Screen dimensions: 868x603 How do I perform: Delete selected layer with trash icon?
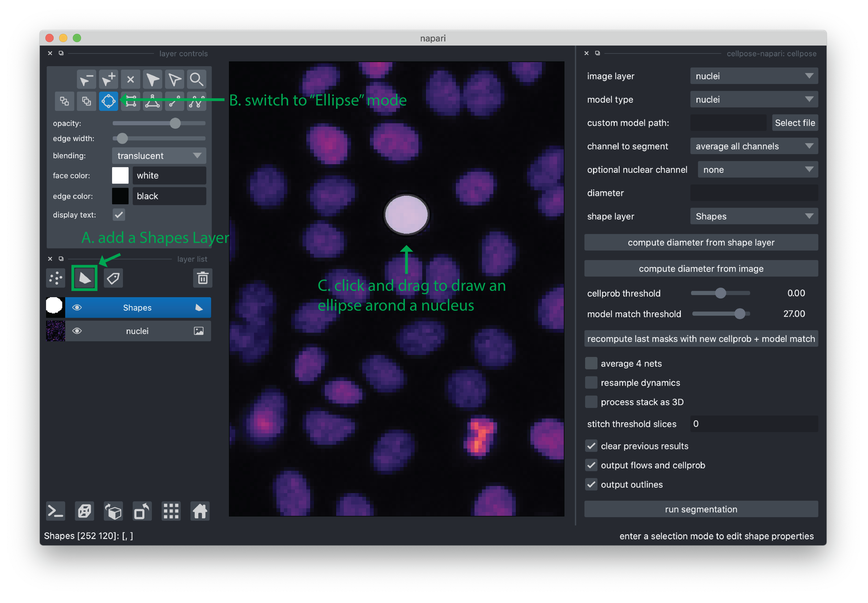(x=203, y=278)
